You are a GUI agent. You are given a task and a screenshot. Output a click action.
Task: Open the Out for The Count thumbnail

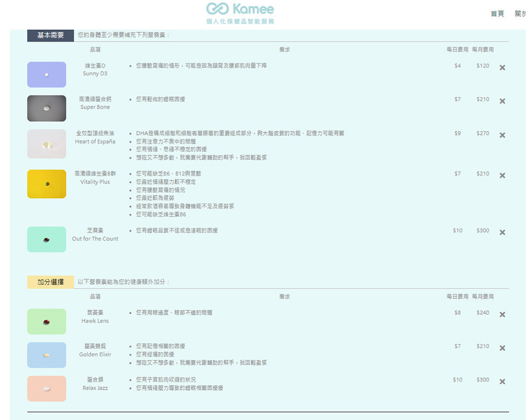coord(47,239)
